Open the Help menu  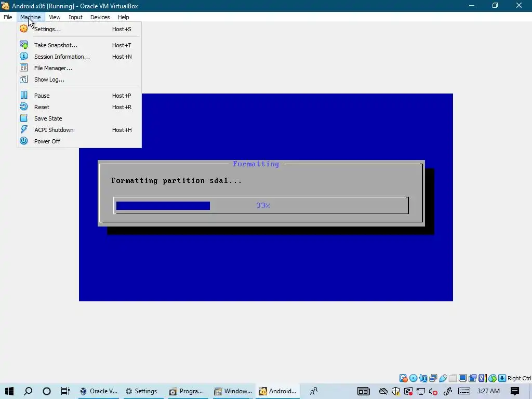(x=124, y=17)
